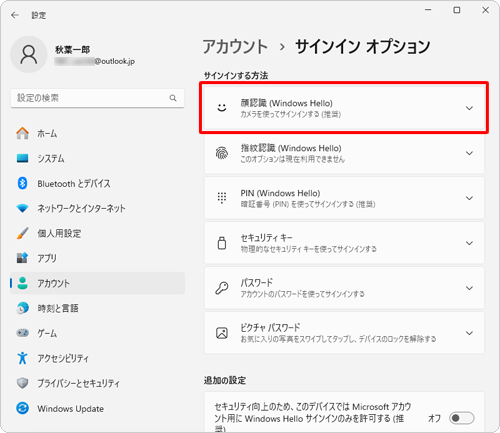The height and width of the screenshot is (433, 500).
Task: Open Bluetooth とデバイス settings
Action: [97, 183]
